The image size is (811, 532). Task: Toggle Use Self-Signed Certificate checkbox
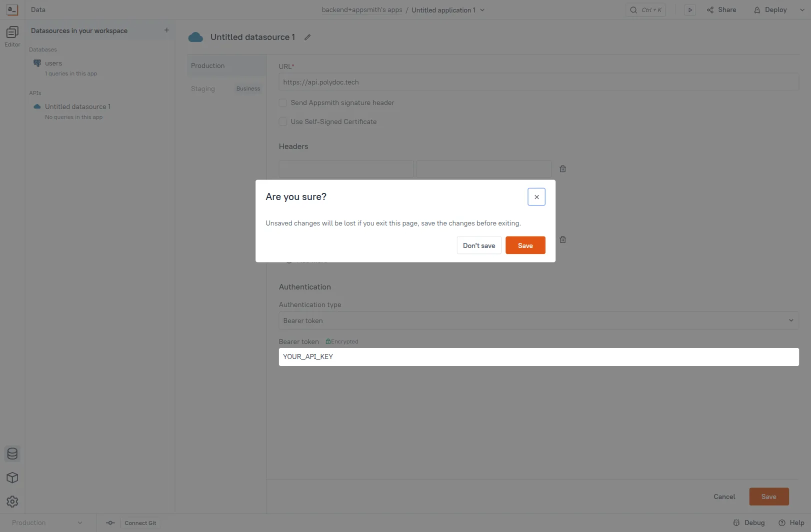pos(283,122)
